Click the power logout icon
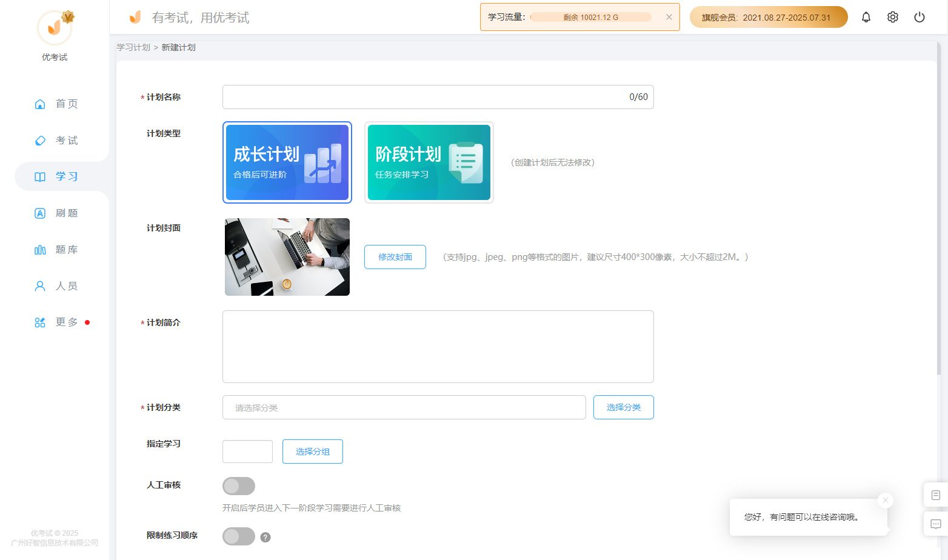 (x=920, y=17)
